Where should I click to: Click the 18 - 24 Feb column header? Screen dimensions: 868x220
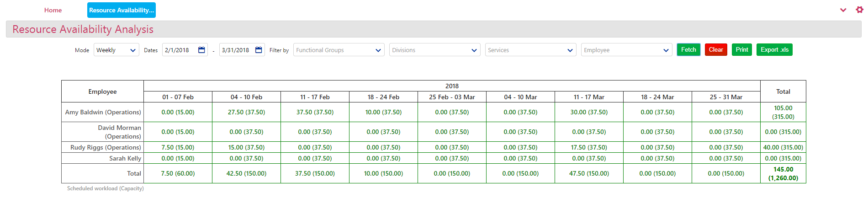coord(383,97)
